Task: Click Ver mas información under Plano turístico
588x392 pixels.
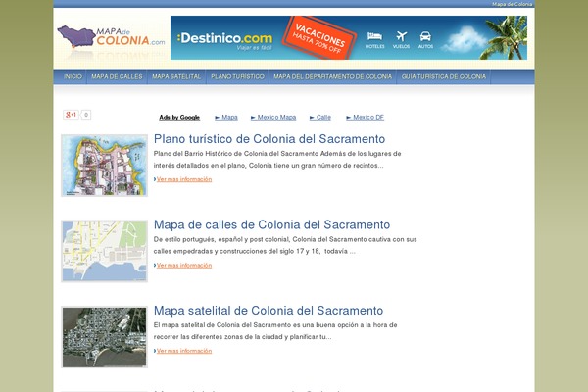Action: pos(184,179)
